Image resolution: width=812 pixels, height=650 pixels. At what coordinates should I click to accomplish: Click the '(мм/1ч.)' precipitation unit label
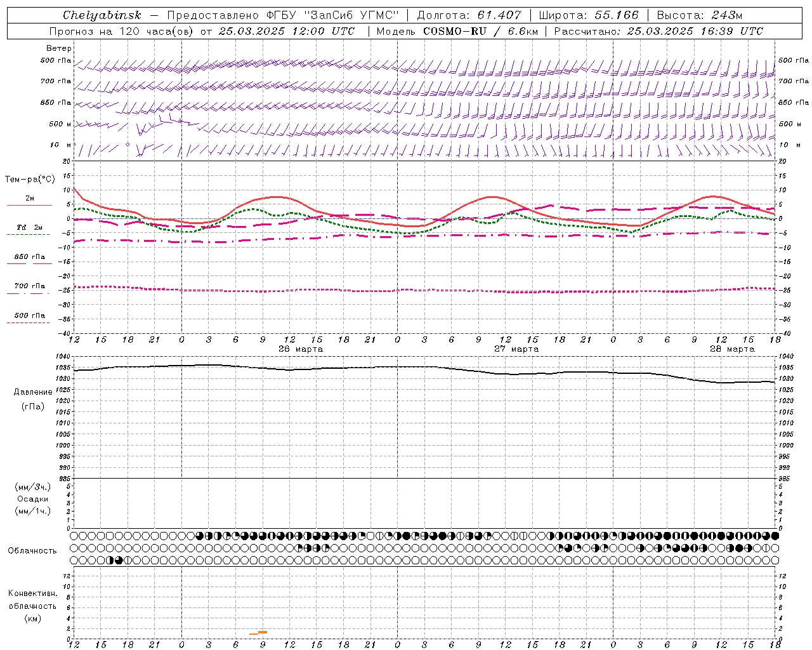[33, 511]
